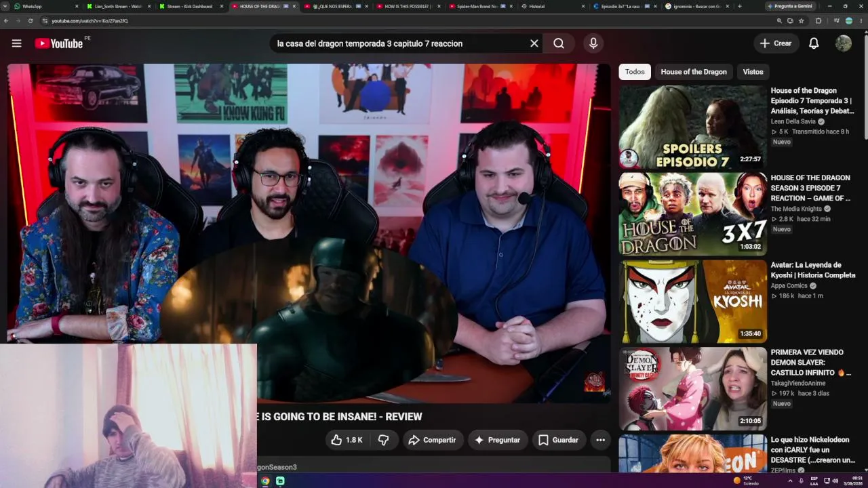This screenshot has width=868, height=488.
Task: Start voice search with the microphone
Action: pyautogui.click(x=593, y=43)
